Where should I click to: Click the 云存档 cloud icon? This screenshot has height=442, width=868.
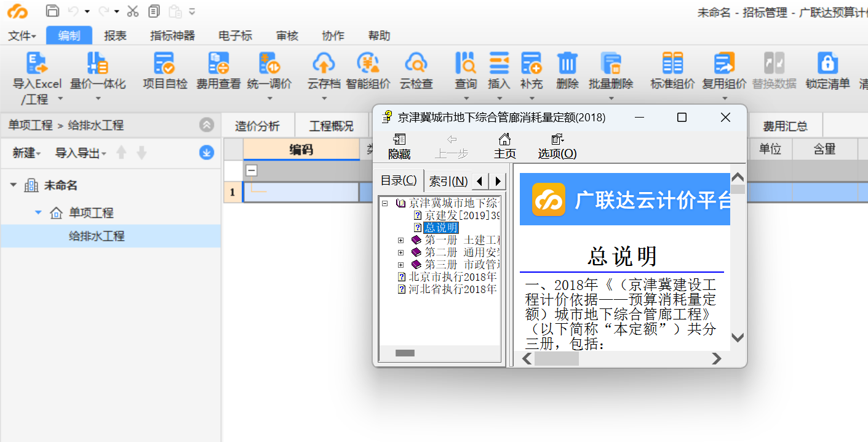point(324,63)
